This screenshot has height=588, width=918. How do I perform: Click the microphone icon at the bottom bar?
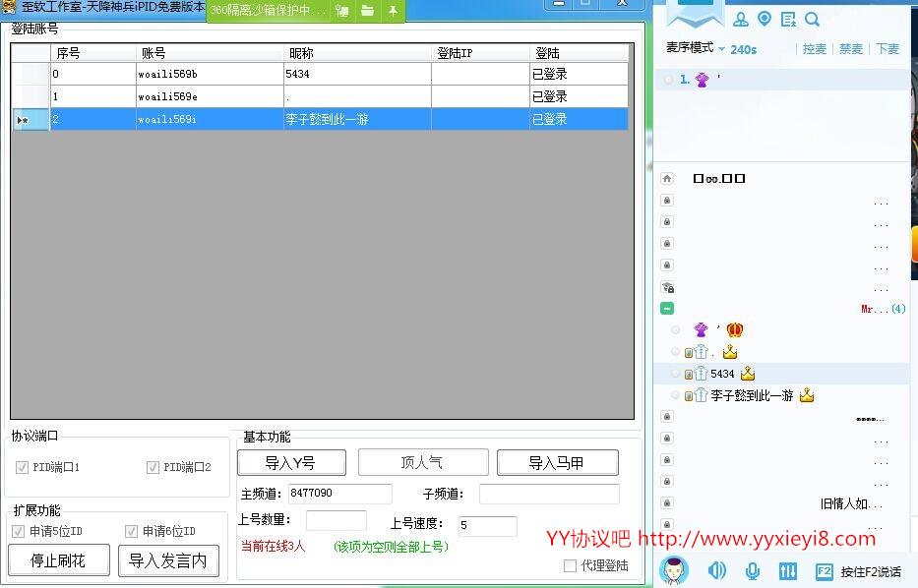(753, 570)
